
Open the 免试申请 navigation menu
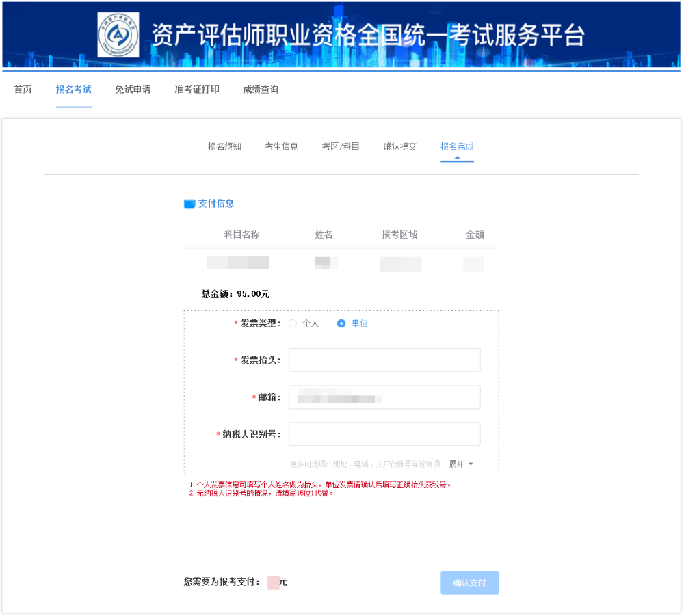point(134,89)
